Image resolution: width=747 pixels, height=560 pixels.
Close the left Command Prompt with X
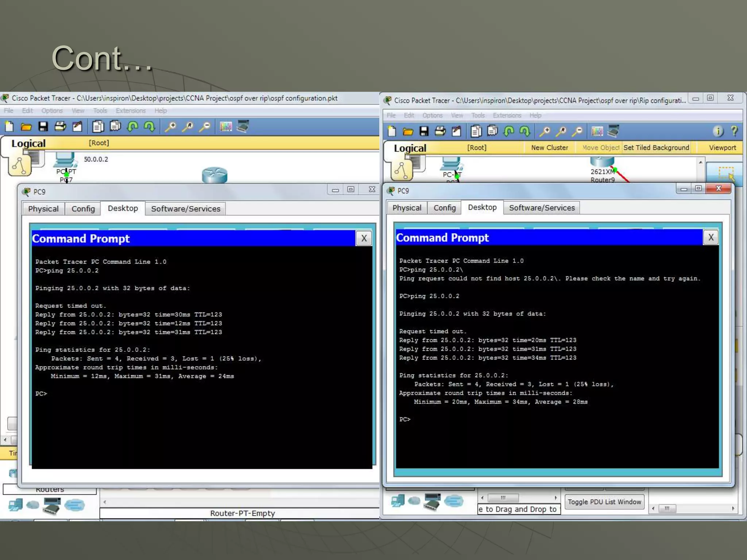(364, 238)
